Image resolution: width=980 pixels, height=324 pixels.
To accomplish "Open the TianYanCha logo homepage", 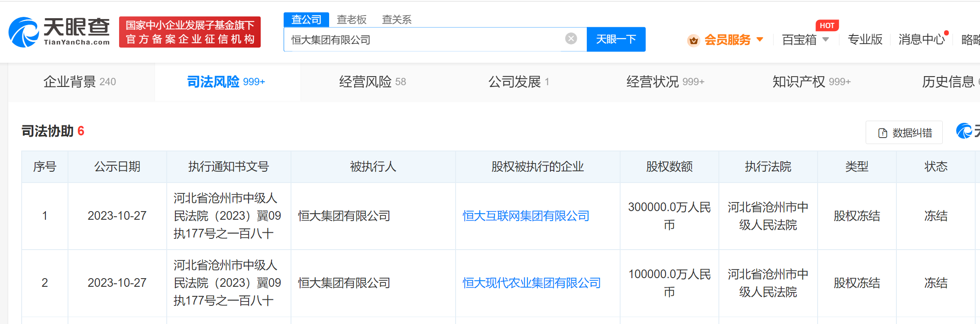I will 59,32.
